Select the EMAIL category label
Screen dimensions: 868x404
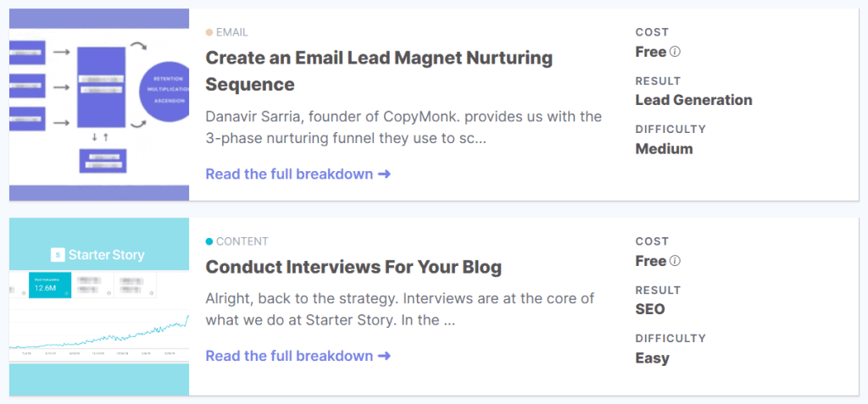click(232, 32)
